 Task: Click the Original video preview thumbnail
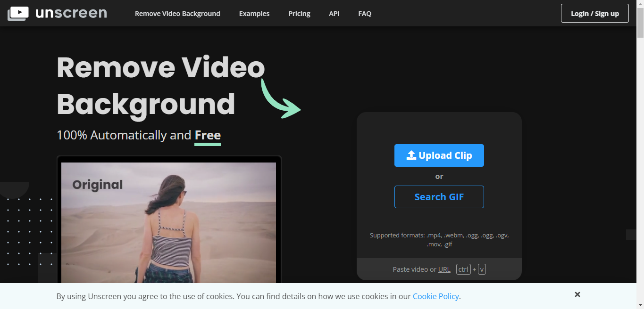(x=168, y=223)
